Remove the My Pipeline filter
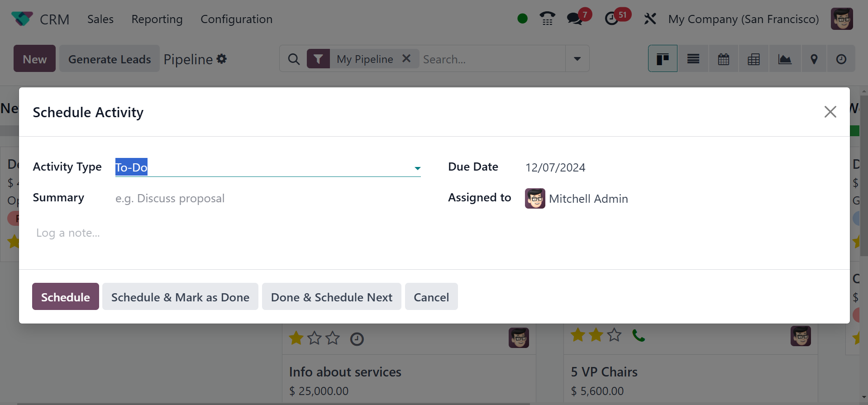The height and width of the screenshot is (405, 868). (x=406, y=59)
